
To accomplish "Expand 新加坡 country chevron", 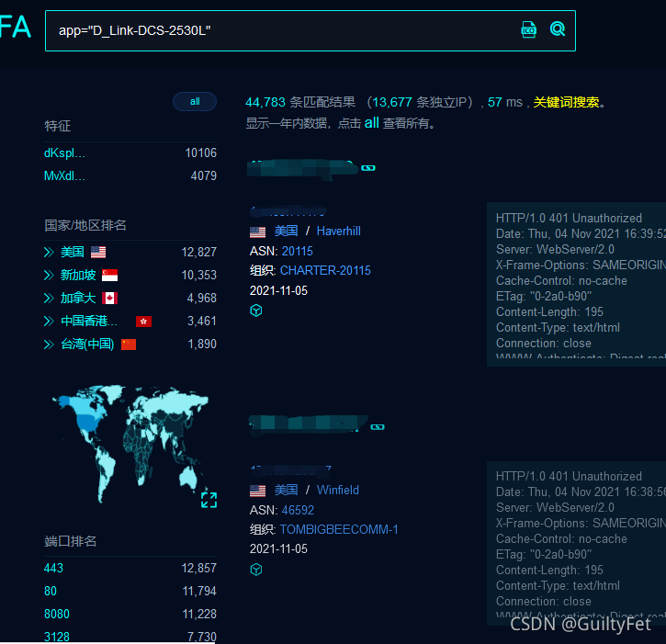I will pyautogui.click(x=49, y=276).
